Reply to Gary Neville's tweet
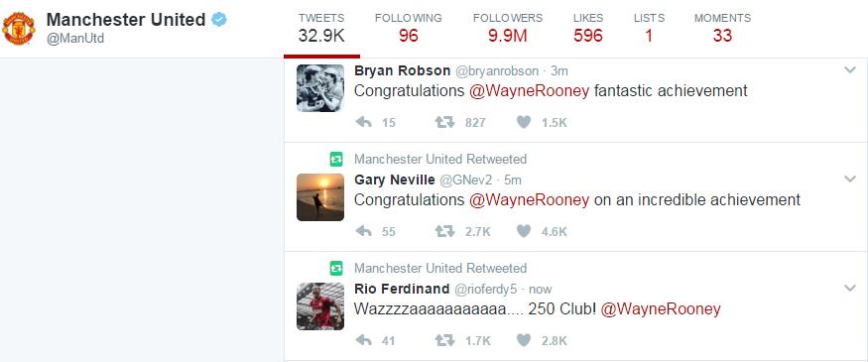The height and width of the screenshot is (362, 868). (x=364, y=231)
